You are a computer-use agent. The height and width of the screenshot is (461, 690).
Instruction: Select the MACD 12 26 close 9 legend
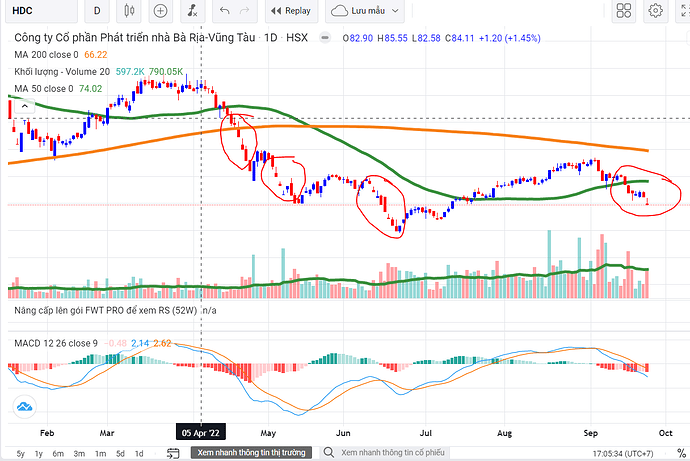[x=56, y=343]
